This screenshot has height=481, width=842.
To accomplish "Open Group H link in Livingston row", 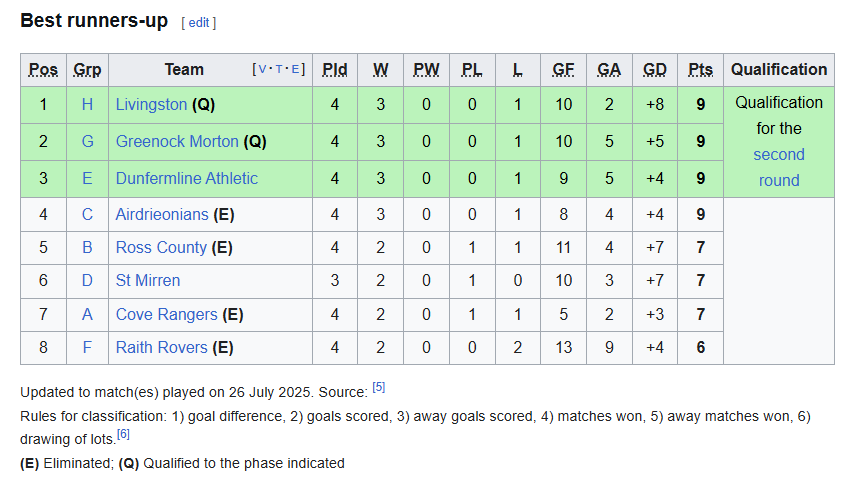I will click(x=87, y=104).
